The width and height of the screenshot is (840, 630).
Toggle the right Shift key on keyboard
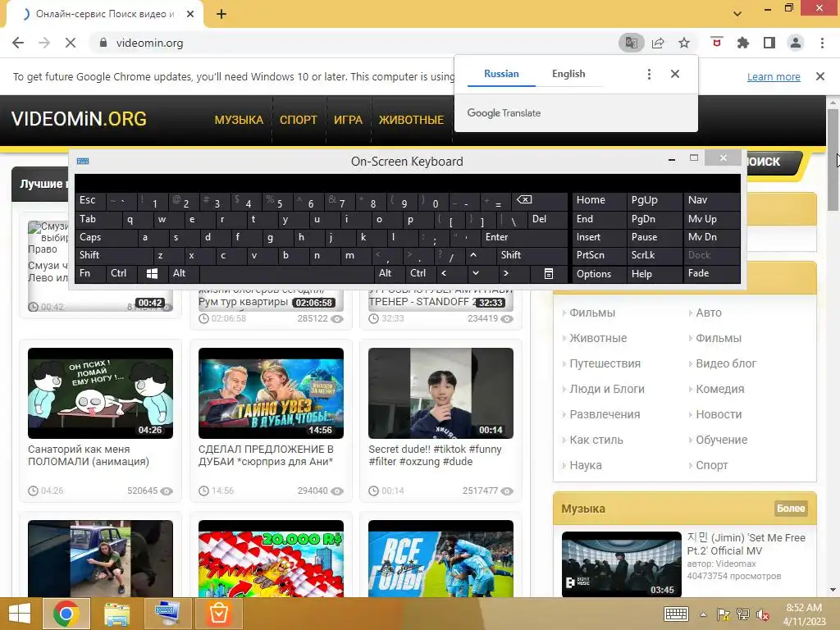[532, 256]
